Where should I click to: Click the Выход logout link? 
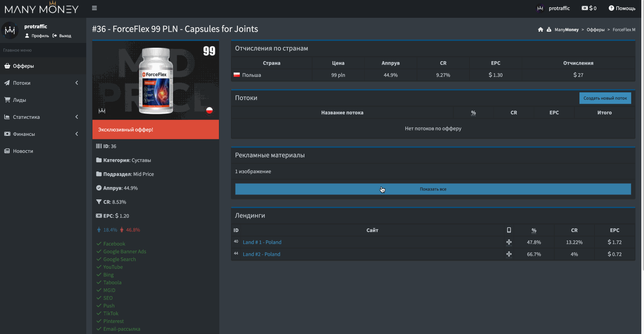62,36
